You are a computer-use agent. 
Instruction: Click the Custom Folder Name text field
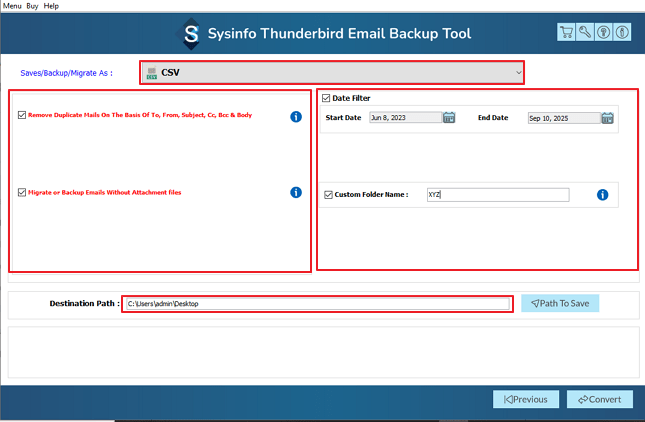click(x=498, y=195)
